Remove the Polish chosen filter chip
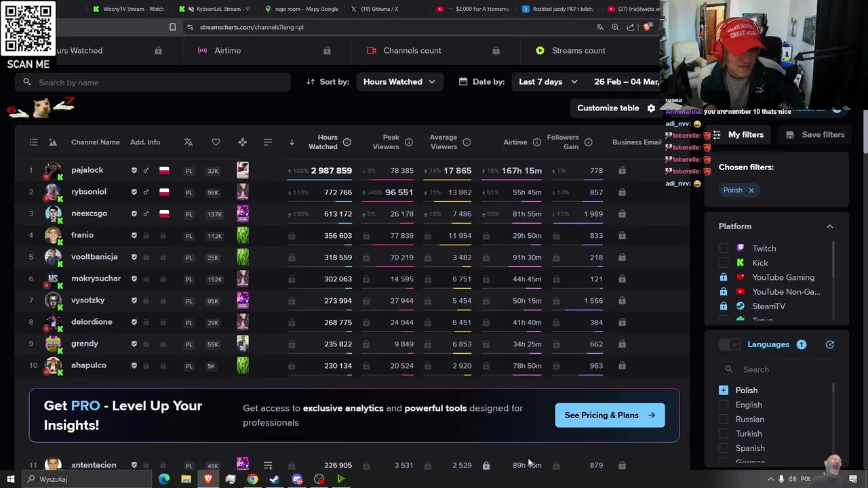 point(751,190)
